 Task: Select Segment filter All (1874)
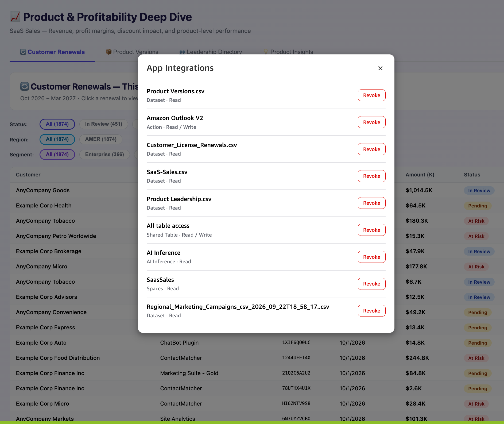pos(57,155)
